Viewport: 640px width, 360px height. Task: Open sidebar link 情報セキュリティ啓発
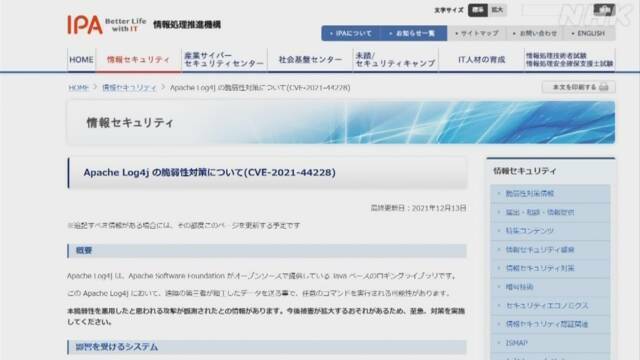[540, 249]
